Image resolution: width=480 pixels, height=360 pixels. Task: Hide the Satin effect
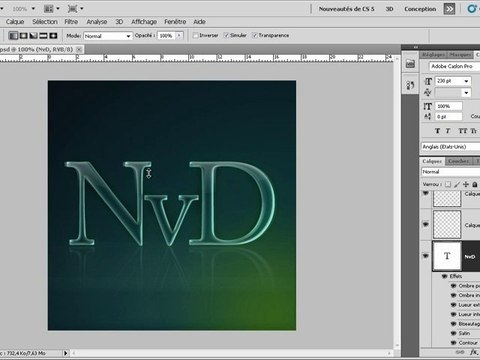453,333
